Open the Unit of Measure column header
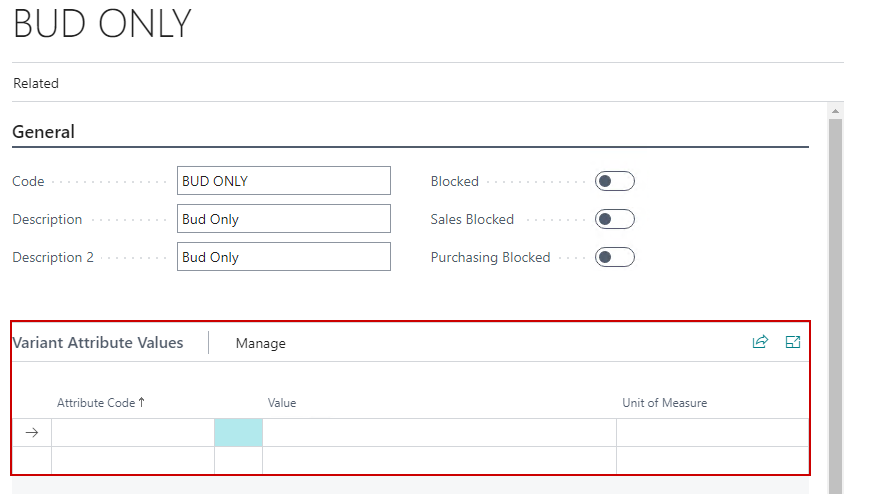 tap(664, 403)
